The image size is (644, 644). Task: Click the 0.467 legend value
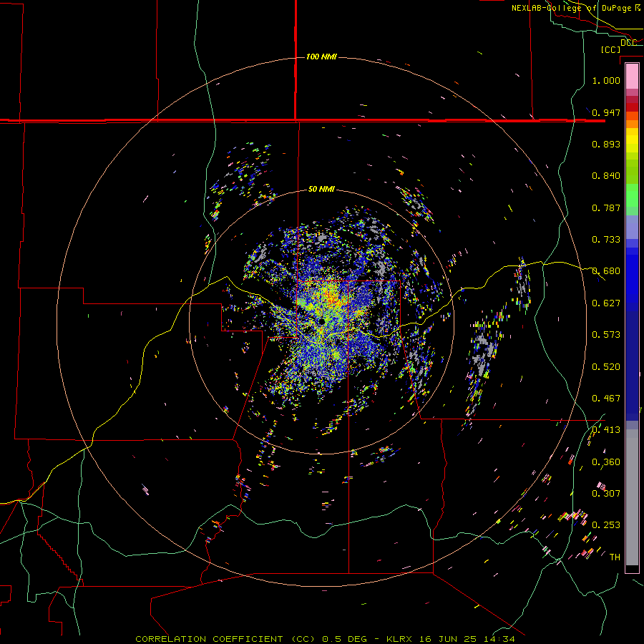pyautogui.click(x=606, y=399)
